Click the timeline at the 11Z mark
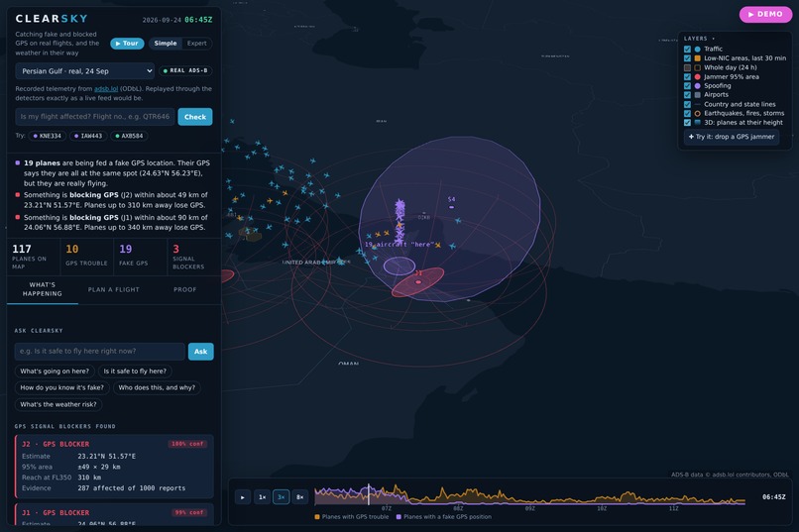The image size is (799, 532). click(x=674, y=508)
